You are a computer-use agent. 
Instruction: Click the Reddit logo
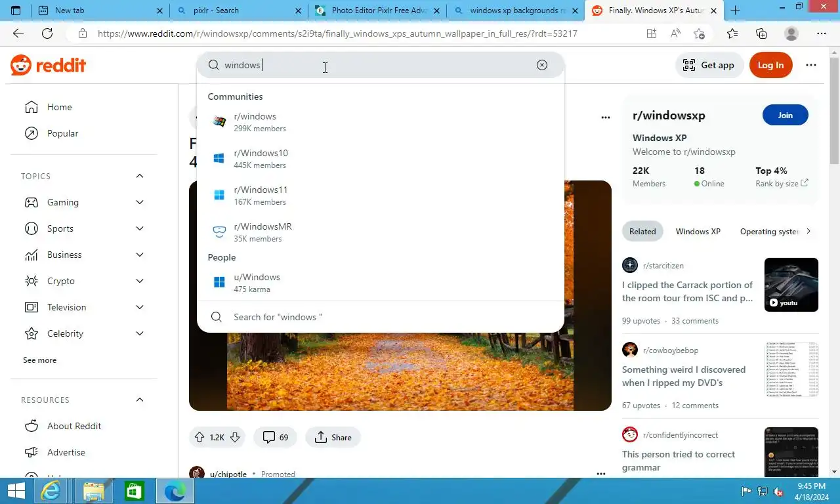[x=48, y=65]
